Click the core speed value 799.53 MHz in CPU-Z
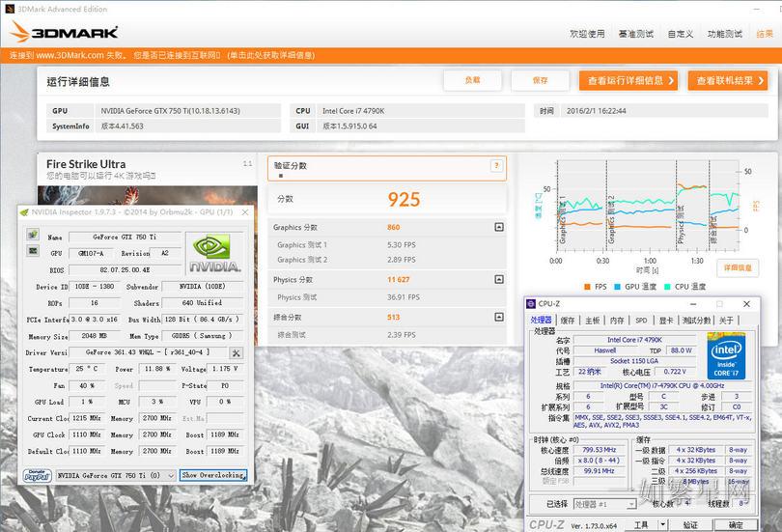Viewport: 782px width, 532px height. (x=600, y=450)
